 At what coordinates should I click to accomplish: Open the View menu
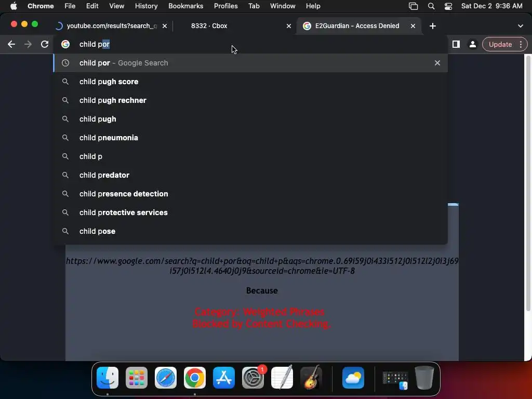pyautogui.click(x=117, y=6)
